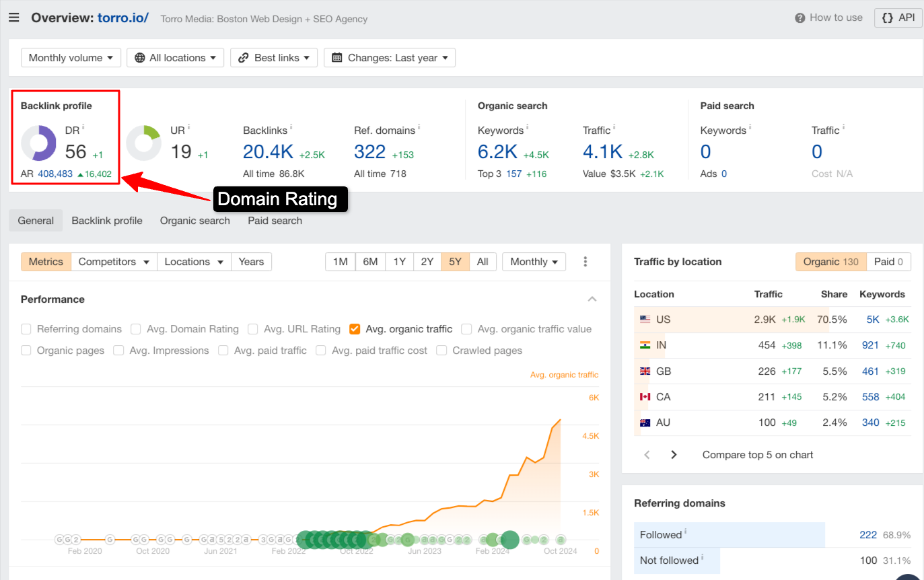Click the Top 3 value 157
The height and width of the screenshot is (580, 924).
point(514,174)
